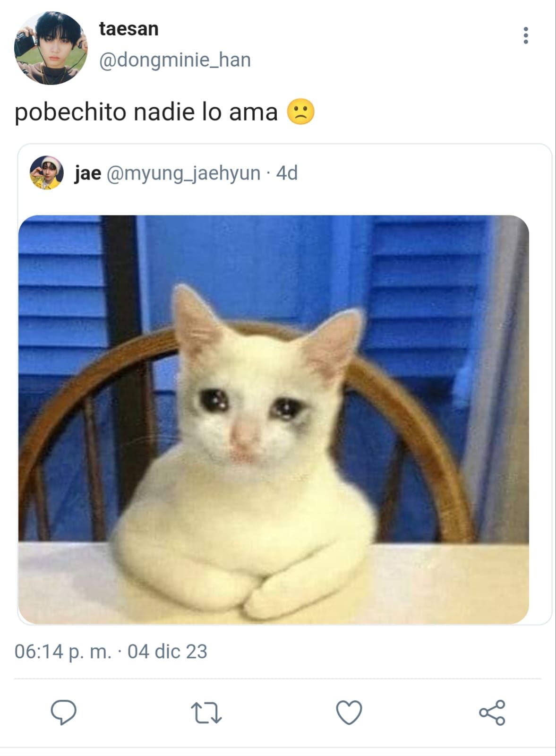Open the three-dot more options menu
The width and height of the screenshot is (556, 756).
tap(526, 35)
